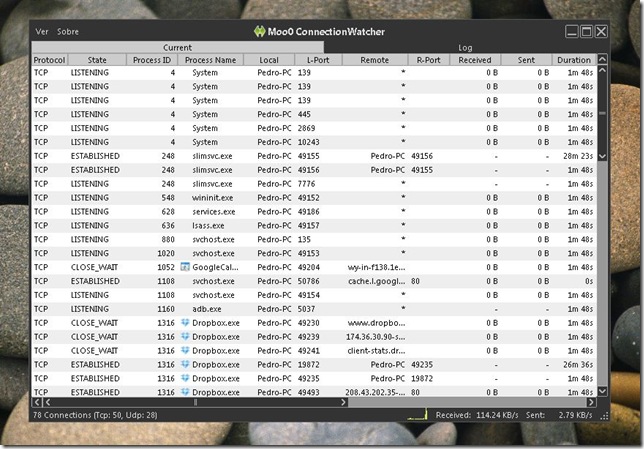The image size is (644, 449).
Task: Switch to the Current tab
Action: [177, 47]
